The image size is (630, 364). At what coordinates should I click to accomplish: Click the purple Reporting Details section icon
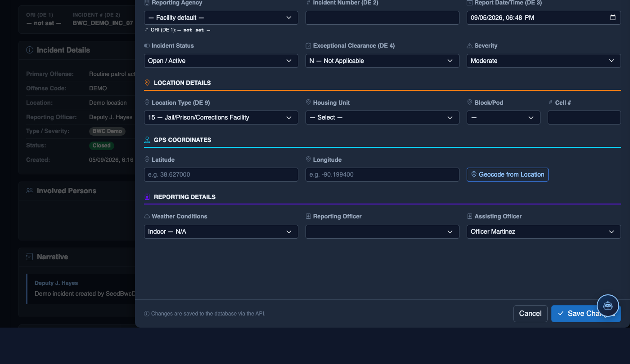pyautogui.click(x=147, y=197)
